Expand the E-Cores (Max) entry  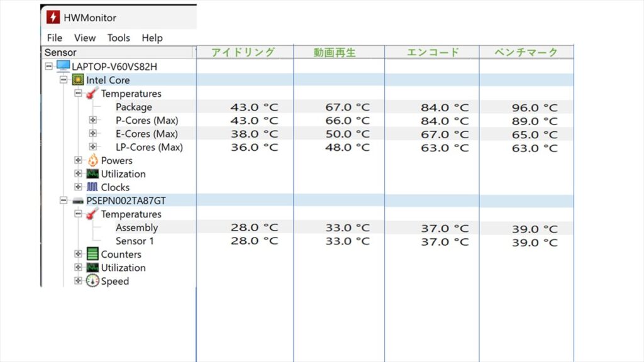93,133
